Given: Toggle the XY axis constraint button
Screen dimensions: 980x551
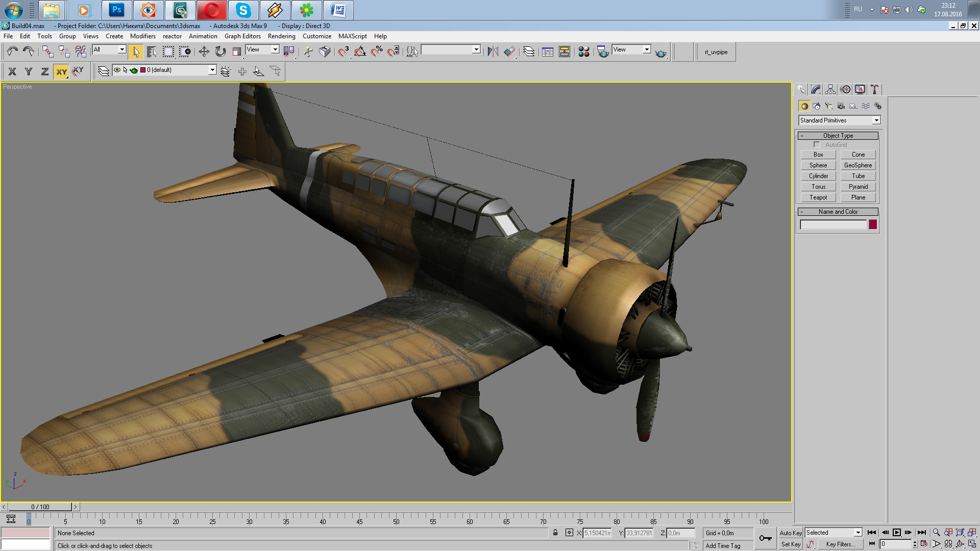Looking at the screenshot, I should point(61,71).
